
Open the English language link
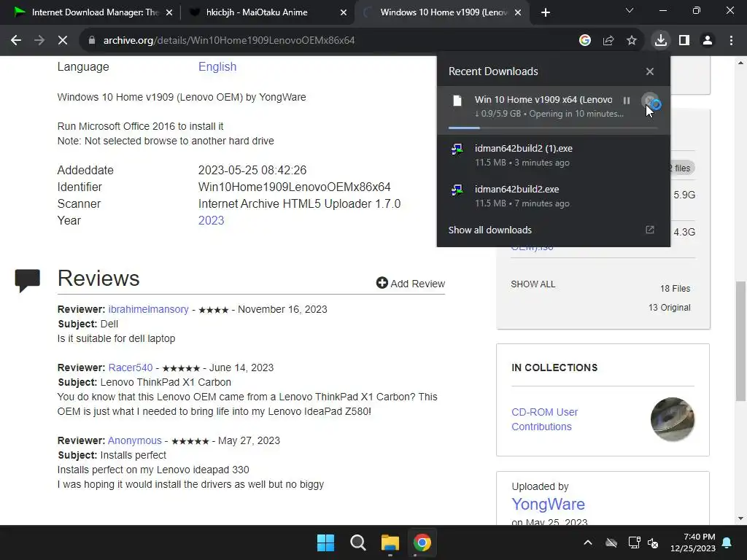coord(217,66)
